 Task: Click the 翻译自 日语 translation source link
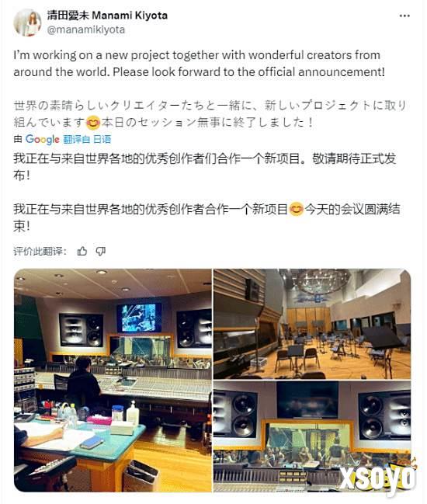pyautogui.click(x=87, y=140)
